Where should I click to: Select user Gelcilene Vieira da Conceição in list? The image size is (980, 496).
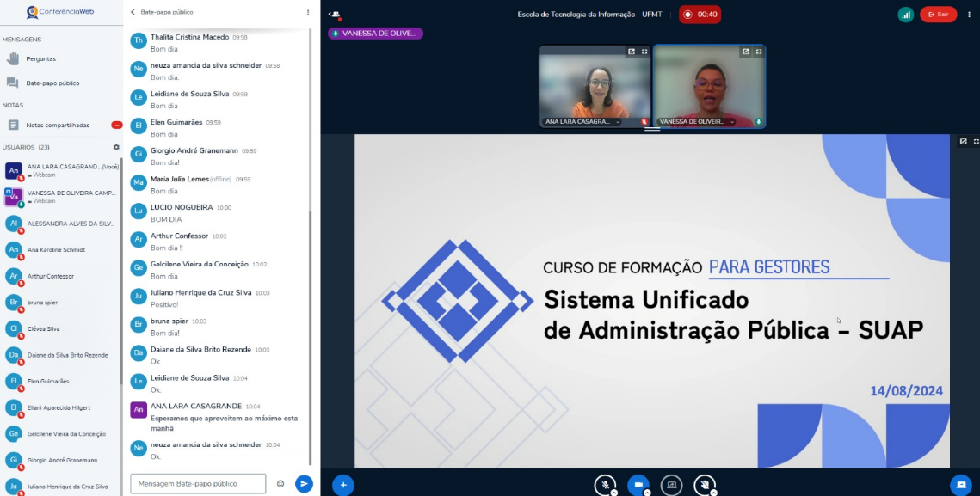(60, 433)
